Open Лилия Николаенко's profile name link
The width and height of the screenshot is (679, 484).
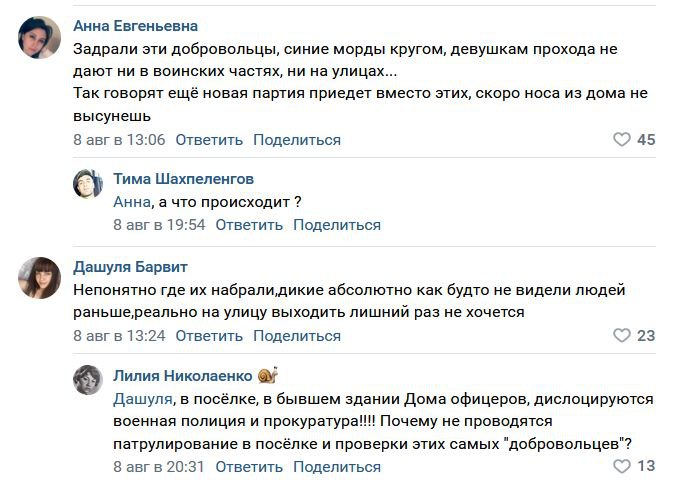pyautogui.click(x=183, y=376)
